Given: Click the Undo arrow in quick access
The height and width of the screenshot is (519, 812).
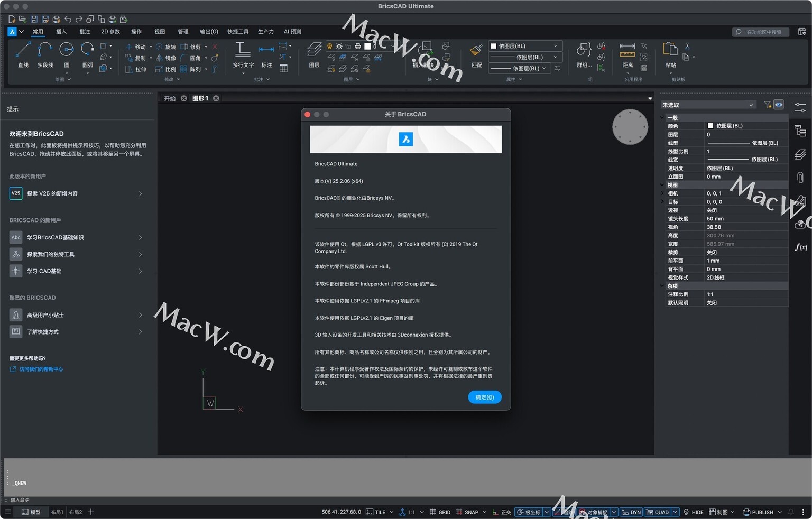Looking at the screenshot, I should 68,19.
